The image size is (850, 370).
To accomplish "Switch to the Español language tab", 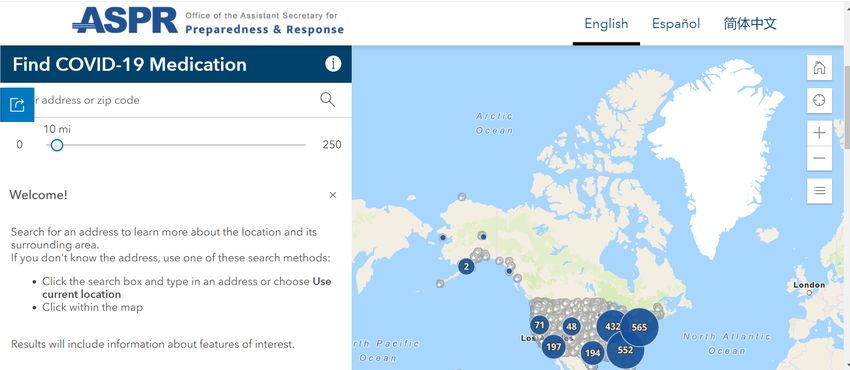I will pos(676,24).
